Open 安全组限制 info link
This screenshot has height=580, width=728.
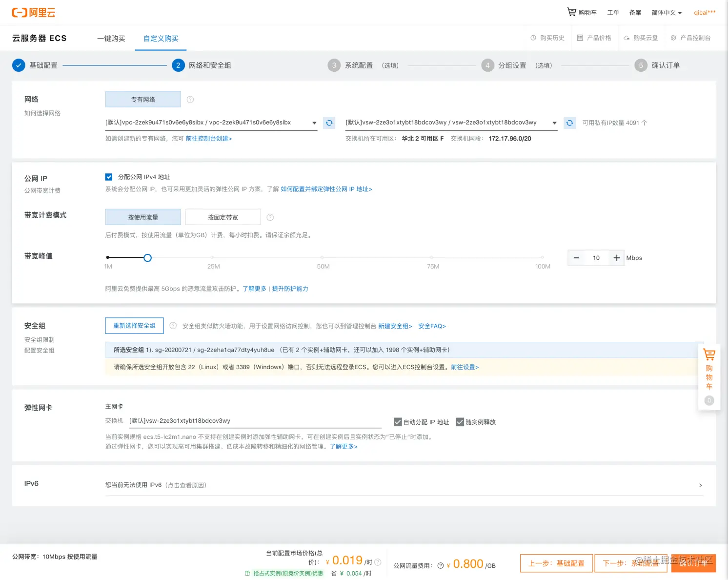click(x=40, y=340)
